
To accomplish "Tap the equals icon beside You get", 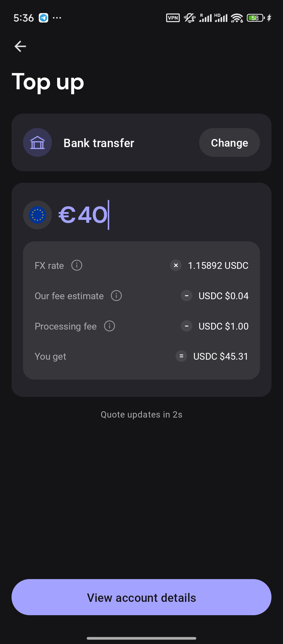I will (x=181, y=356).
